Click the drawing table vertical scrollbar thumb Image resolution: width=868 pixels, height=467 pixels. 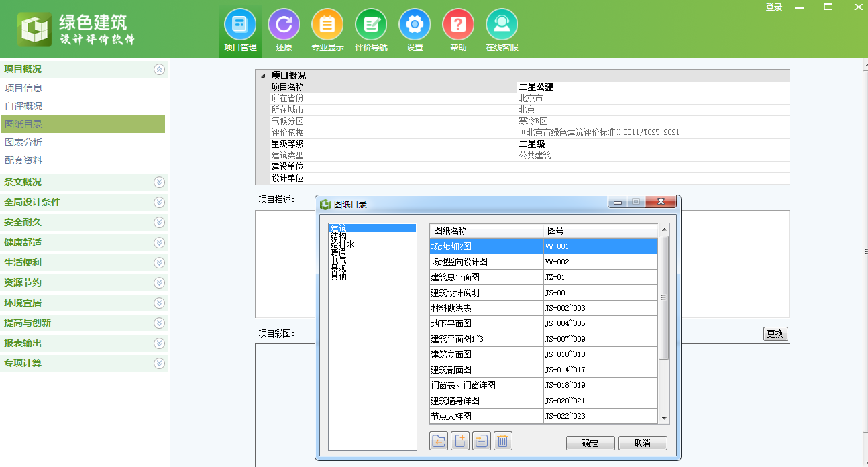pyautogui.click(x=664, y=297)
